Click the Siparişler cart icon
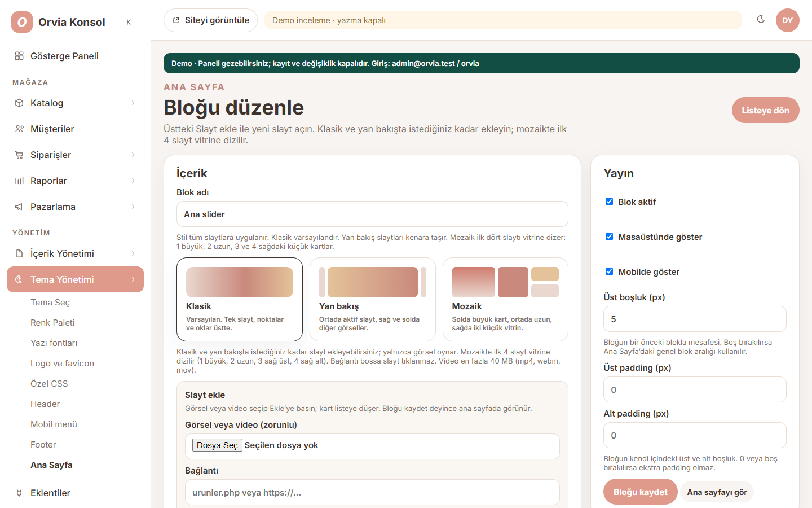 tap(19, 155)
